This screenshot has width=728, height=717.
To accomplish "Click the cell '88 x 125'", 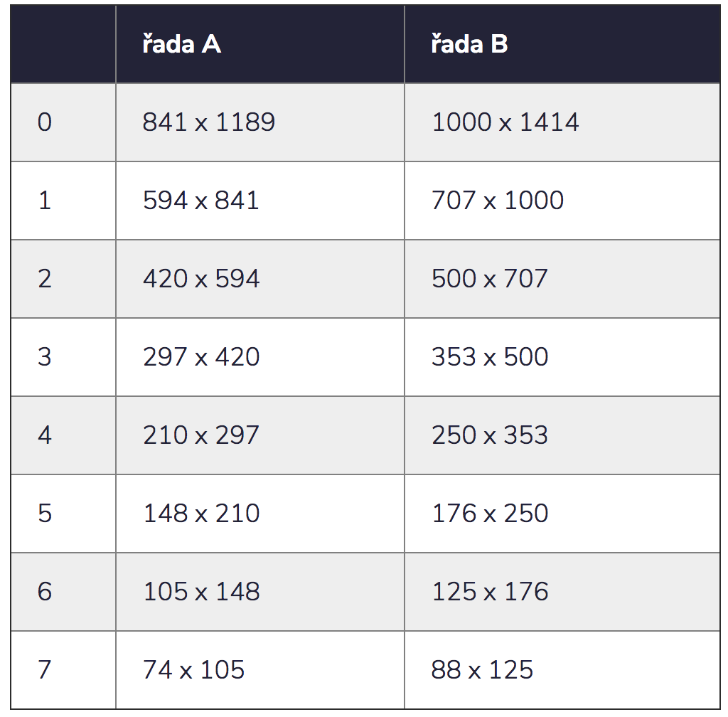I will pyautogui.click(x=562, y=670).
